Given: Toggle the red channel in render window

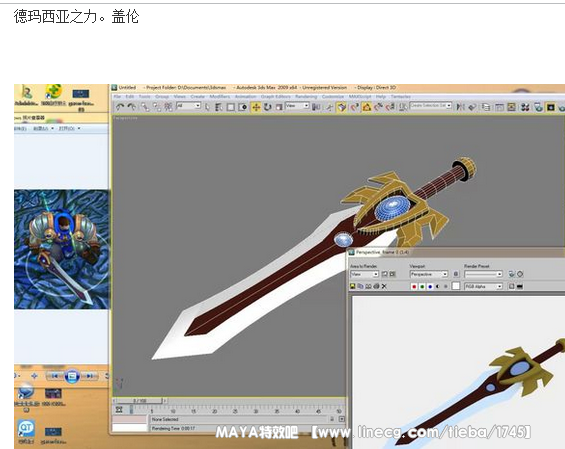Looking at the screenshot, I should 414,286.
